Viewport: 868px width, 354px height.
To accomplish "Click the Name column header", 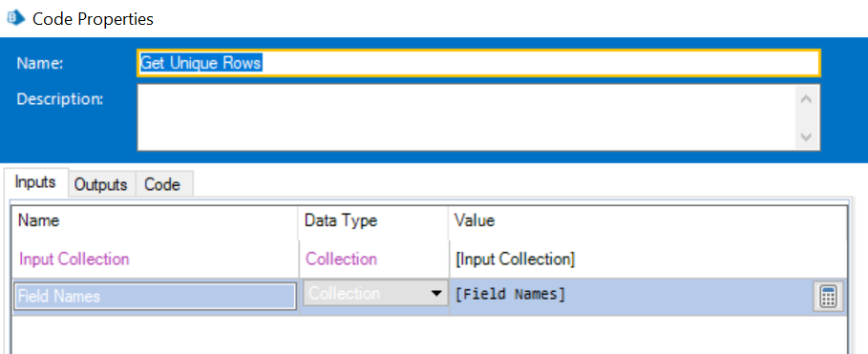I will click(x=39, y=220).
